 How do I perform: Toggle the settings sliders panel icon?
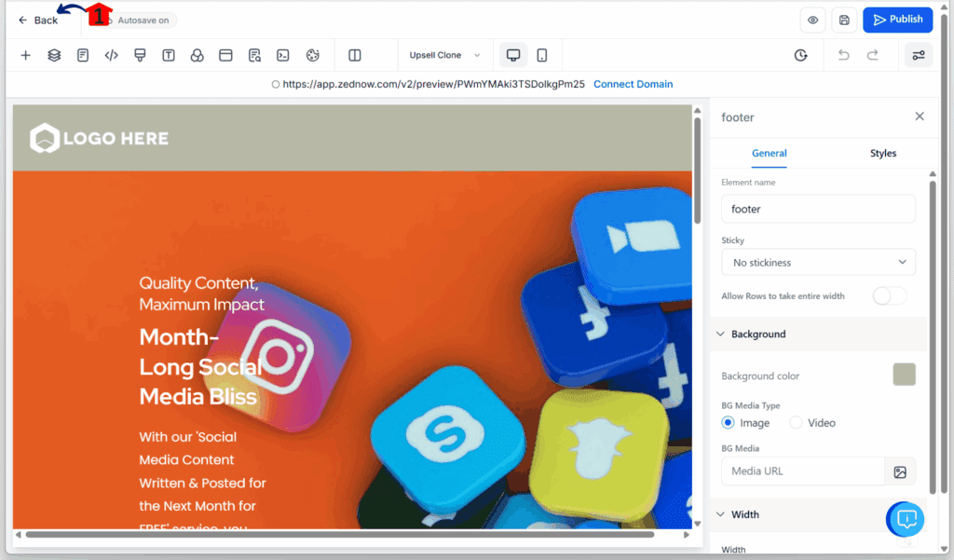pyautogui.click(x=919, y=55)
